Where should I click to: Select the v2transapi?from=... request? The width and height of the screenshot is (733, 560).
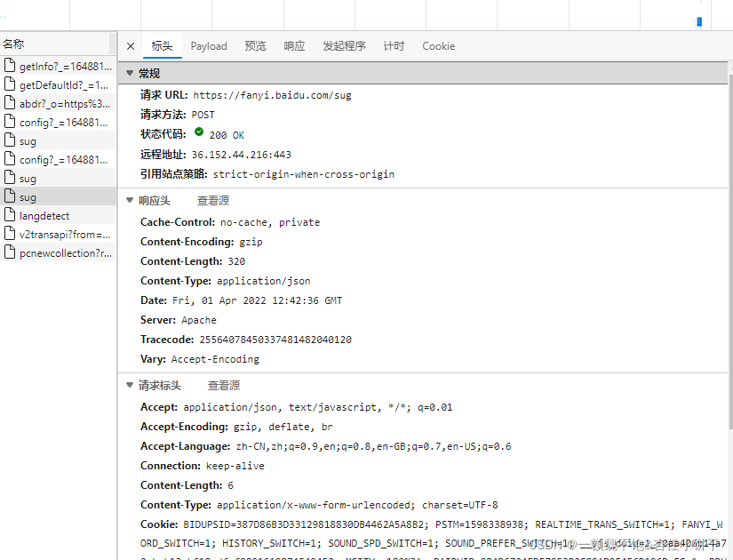(x=58, y=234)
